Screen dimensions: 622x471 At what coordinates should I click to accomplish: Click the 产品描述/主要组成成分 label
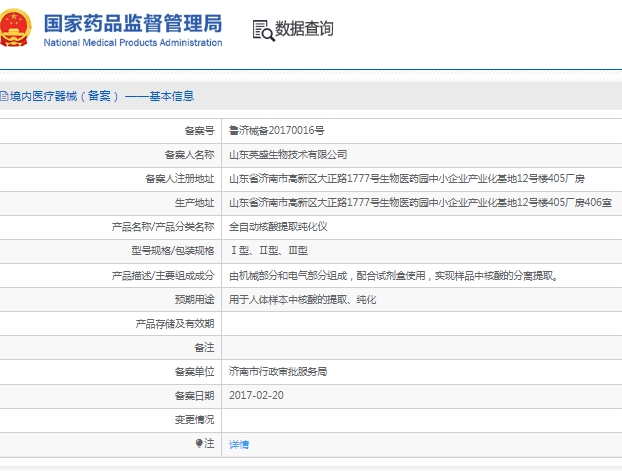163,275
